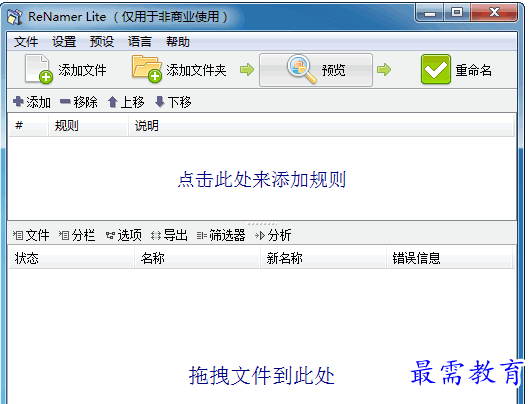Minimize the ReNamer Lite window

coord(430,13)
